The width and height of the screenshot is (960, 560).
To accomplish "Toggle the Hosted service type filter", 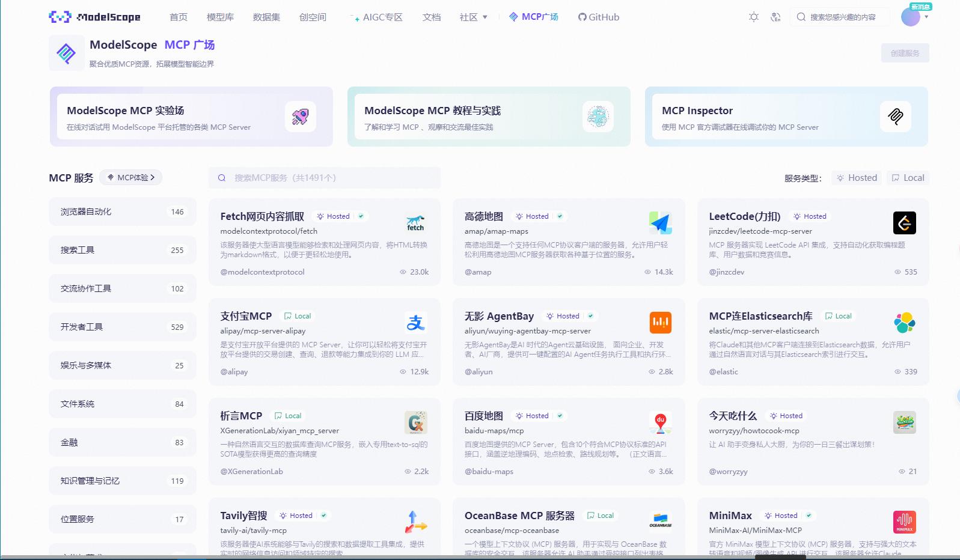I will click(x=857, y=178).
